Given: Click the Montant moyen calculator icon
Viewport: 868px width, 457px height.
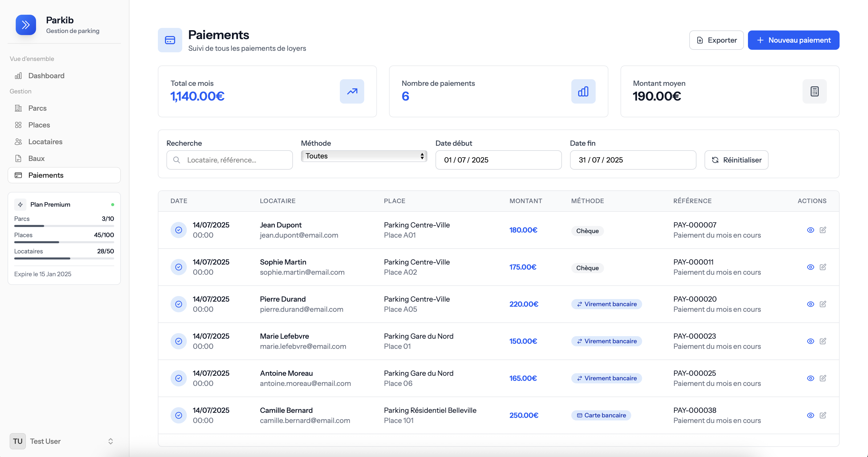Looking at the screenshot, I should tap(814, 91).
